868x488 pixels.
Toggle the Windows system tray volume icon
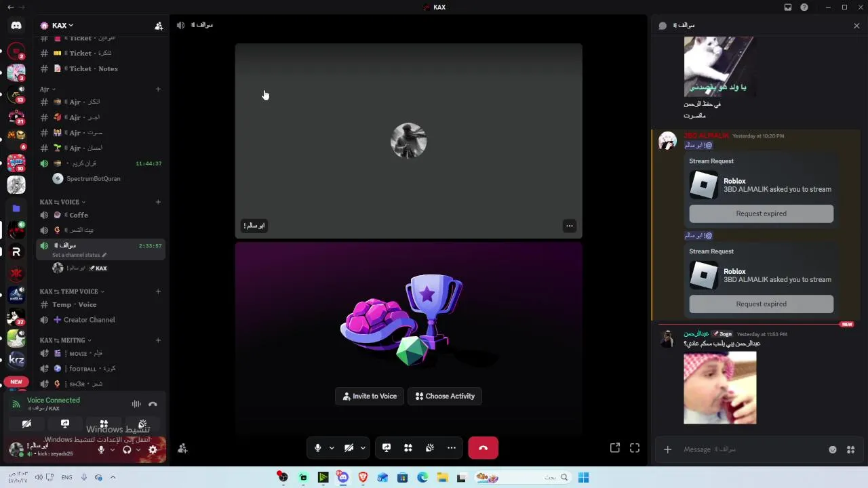(x=39, y=478)
